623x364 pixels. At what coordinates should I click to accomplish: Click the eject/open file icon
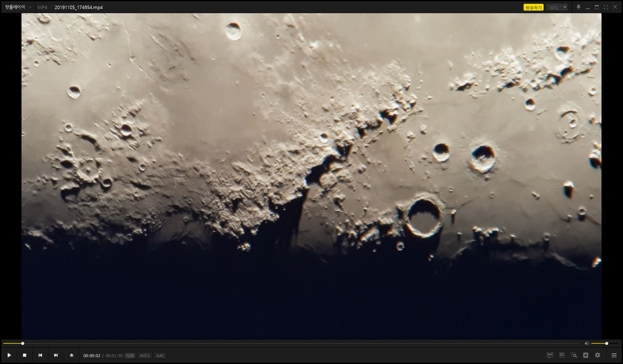point(72,355)
